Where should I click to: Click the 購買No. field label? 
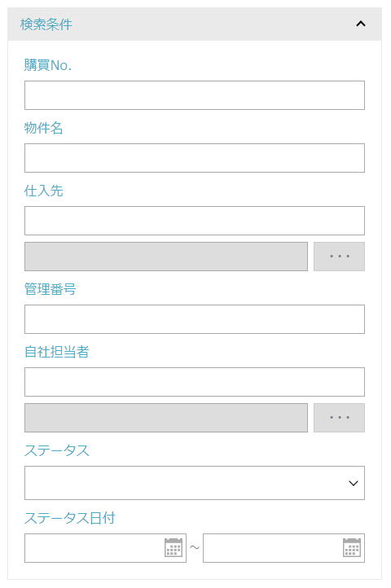point(48,65)
